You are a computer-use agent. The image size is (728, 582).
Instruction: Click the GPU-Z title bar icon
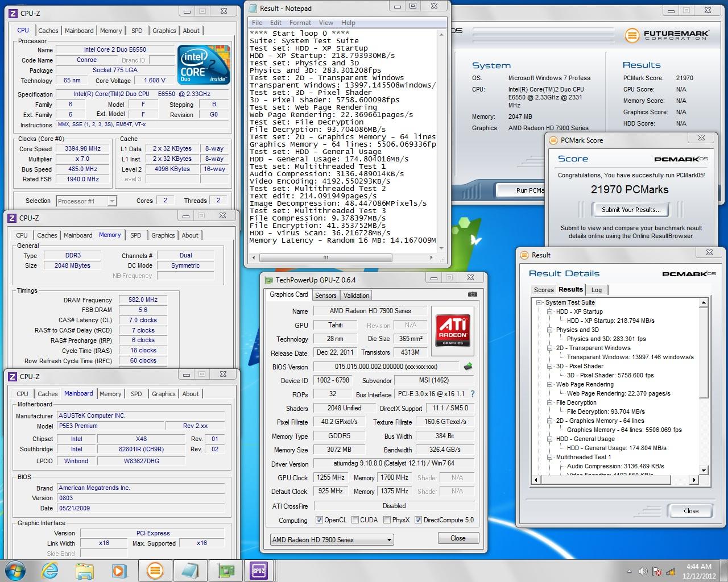coord(268,280)
